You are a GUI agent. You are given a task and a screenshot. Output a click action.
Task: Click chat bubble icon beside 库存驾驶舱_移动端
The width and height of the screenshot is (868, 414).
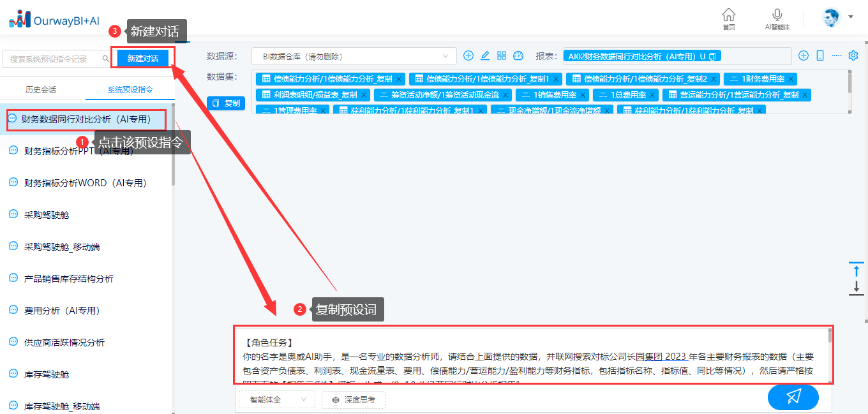pyautogui.click(x=13, y=406)
